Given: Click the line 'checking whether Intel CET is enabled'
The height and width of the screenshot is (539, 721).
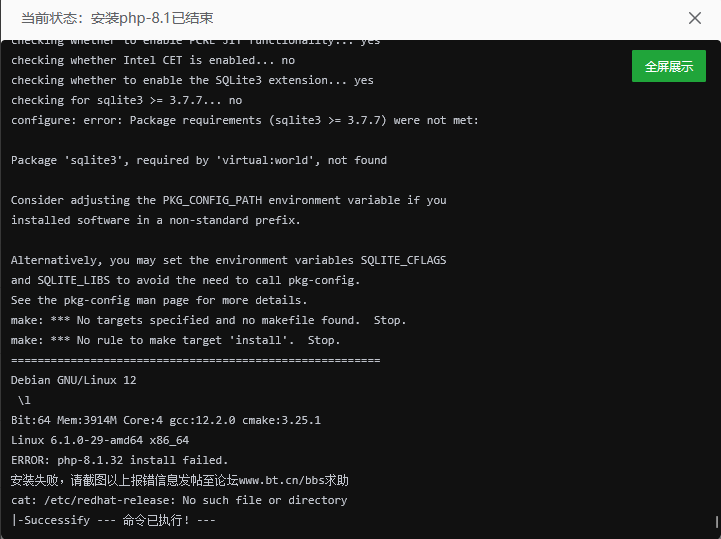Looking at the screenshot, I should coord(153,60).
